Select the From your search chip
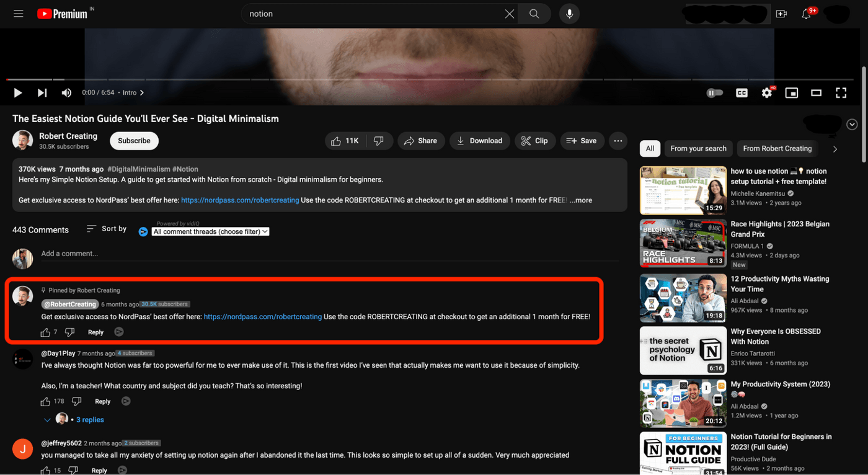The height and width of the screenshot is (475, 868). point(698,149)
